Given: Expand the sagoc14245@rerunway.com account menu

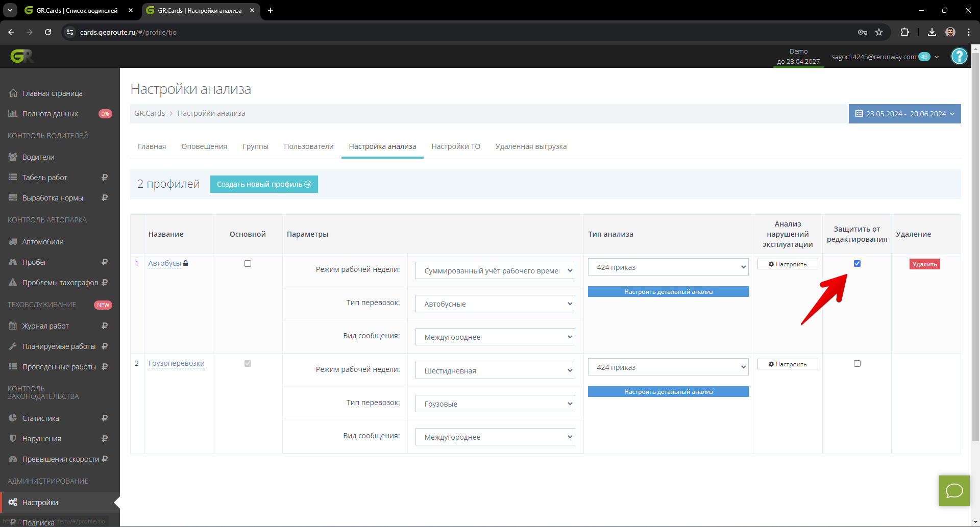Looking at the screenshot, I should click(885, 57).
